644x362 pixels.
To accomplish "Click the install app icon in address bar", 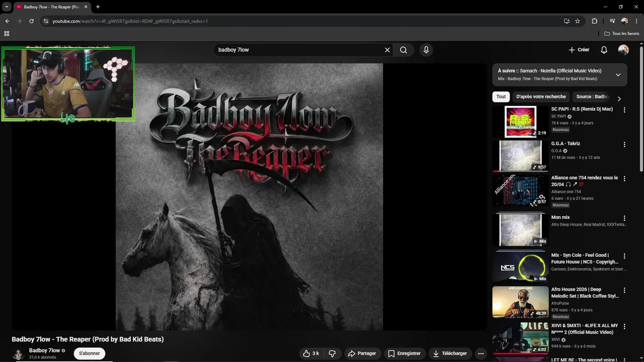I will pos(567,21).
